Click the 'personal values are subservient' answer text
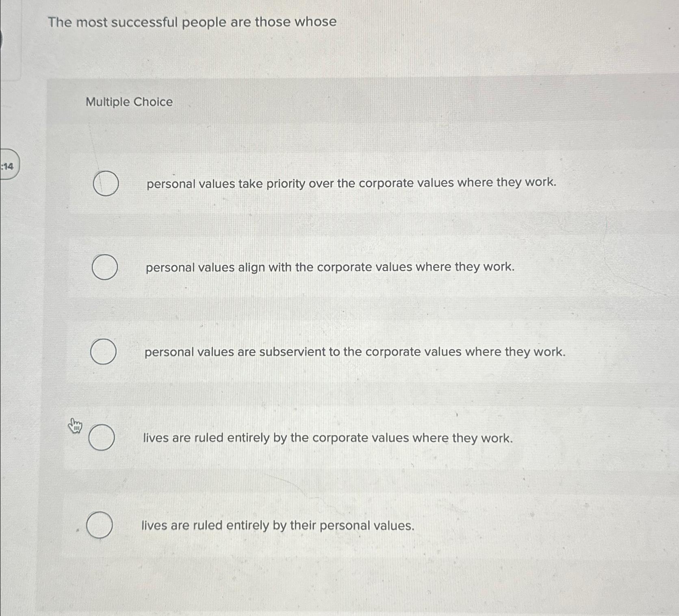The height and width of the screenshot is (616, 679). [x=355, y=351]
